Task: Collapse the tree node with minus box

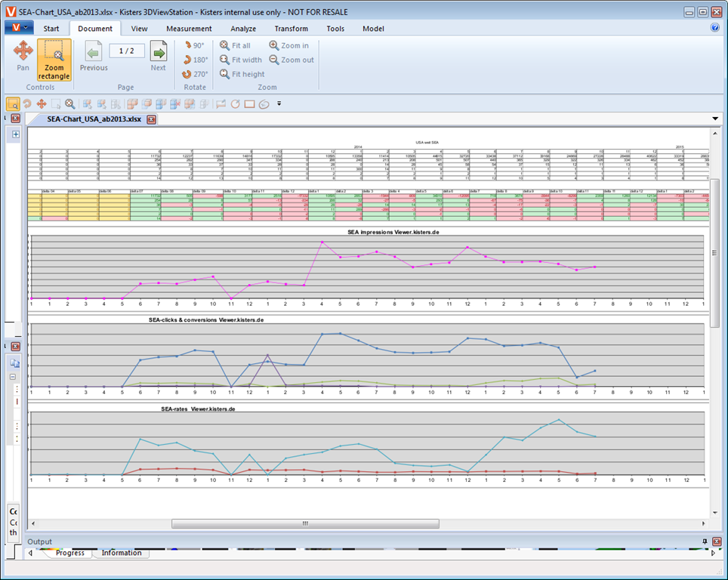Action: (x=13, y=377)
